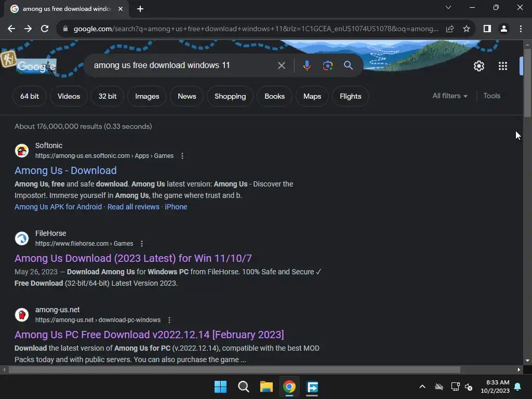Open the Chrome side panel
Image resolution: width=532 pixels, height=399 pixels.
487,29
